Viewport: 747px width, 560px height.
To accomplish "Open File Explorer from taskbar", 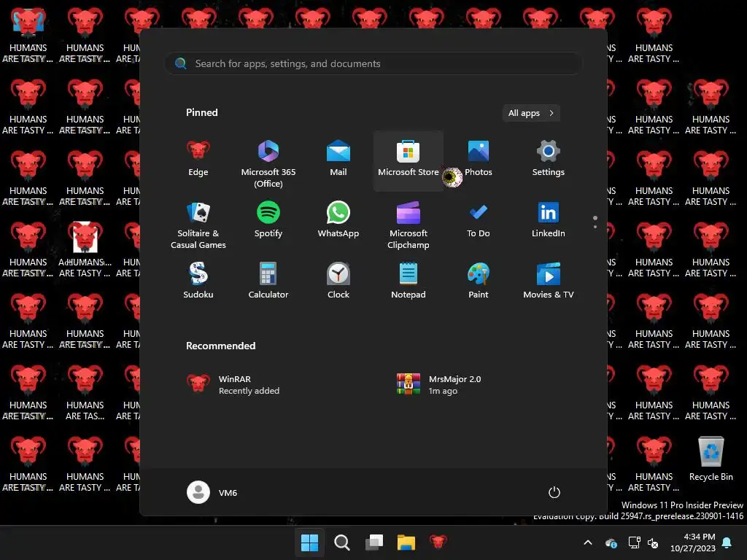I will (x=406, y=542).
